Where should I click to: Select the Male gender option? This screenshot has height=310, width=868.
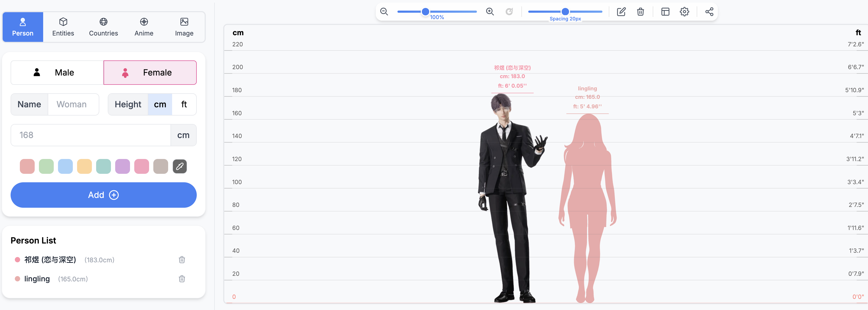57,73
